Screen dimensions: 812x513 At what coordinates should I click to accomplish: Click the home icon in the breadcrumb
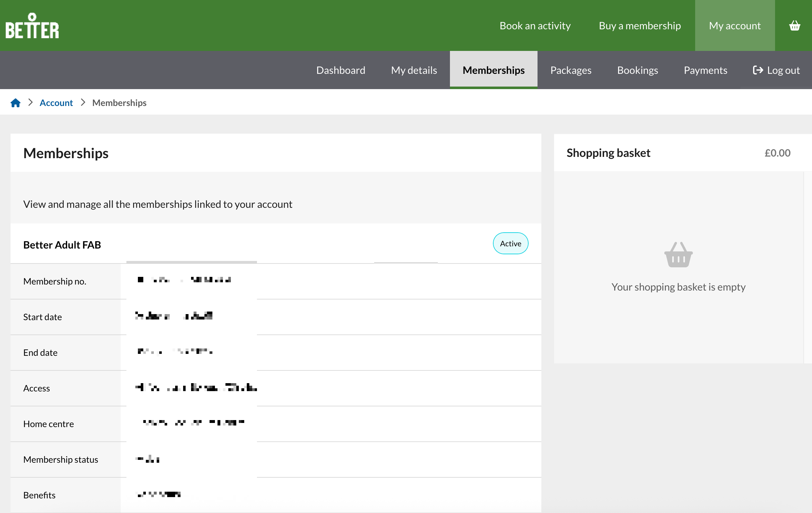point(16,103)
